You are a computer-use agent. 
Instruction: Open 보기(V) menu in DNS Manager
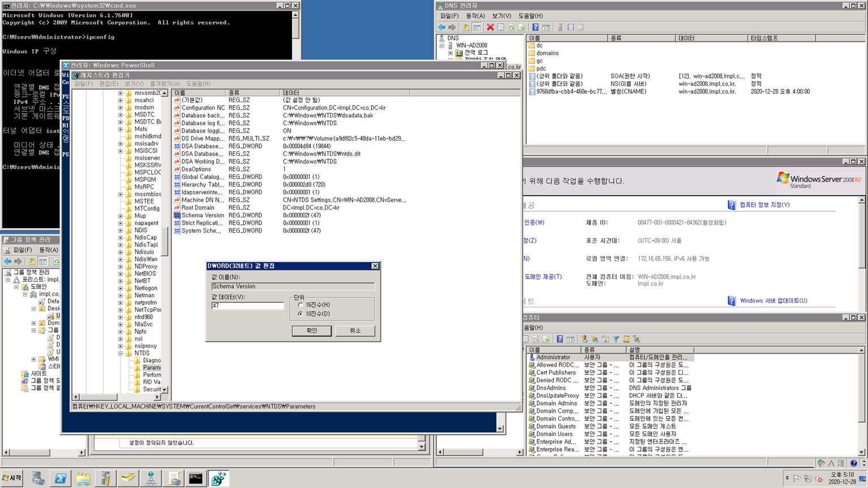pyautogui.click(x=501, y=16)
